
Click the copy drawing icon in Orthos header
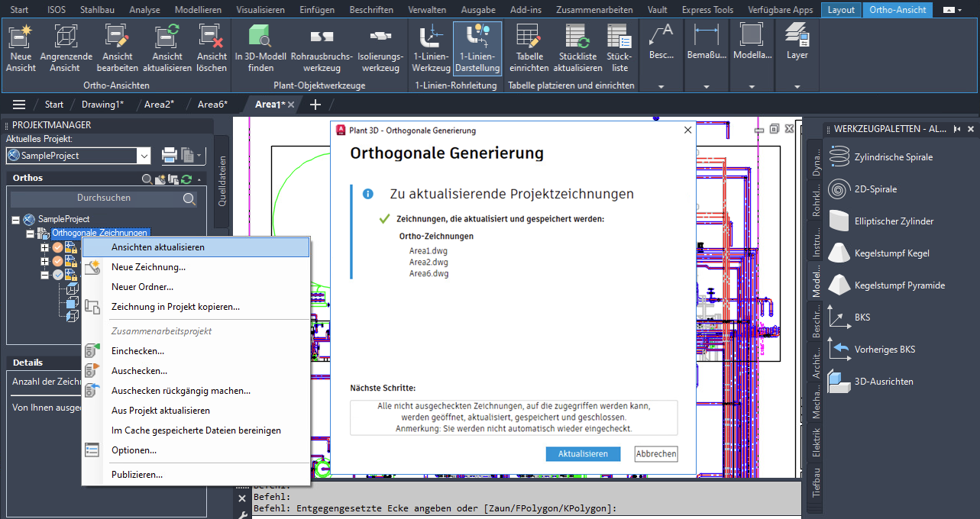(173, 179)
